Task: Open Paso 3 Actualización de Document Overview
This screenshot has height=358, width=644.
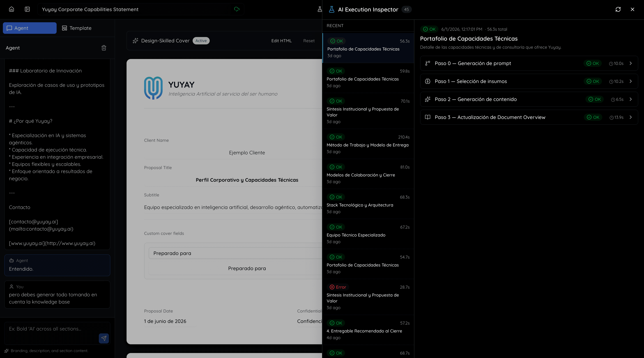Action: (x=529, y=117)
